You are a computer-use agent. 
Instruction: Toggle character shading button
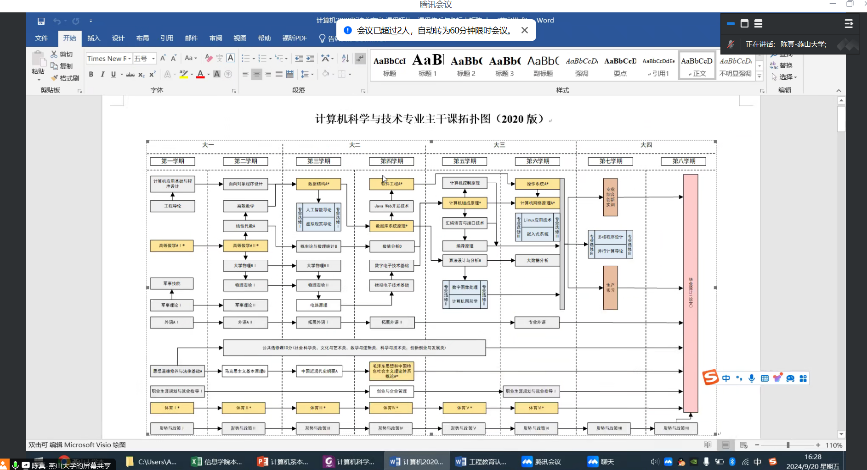coord(217,74)
